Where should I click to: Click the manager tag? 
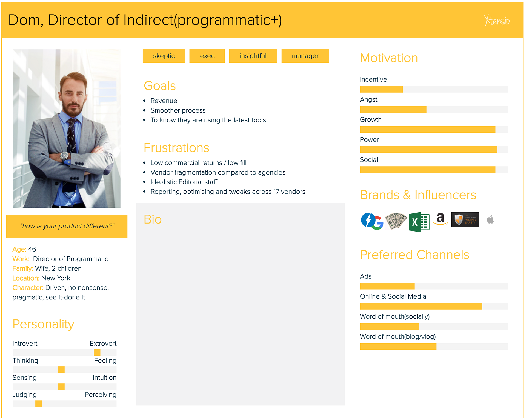pyautogui.click(x=305, y=56)
